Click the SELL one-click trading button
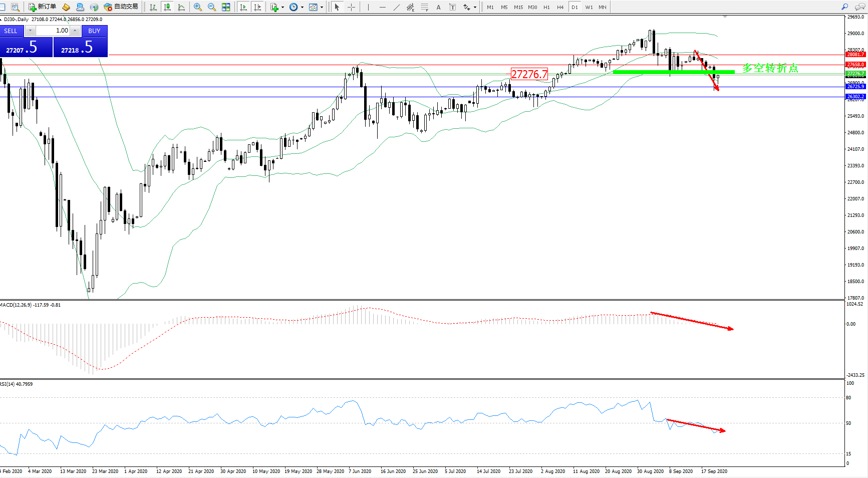Image resolution: width=868 pixels, height=478 pixels. coord(11,31)
